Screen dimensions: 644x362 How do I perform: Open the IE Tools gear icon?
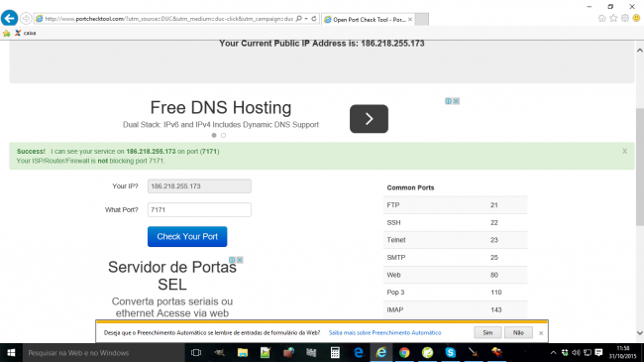pos(625,18)
